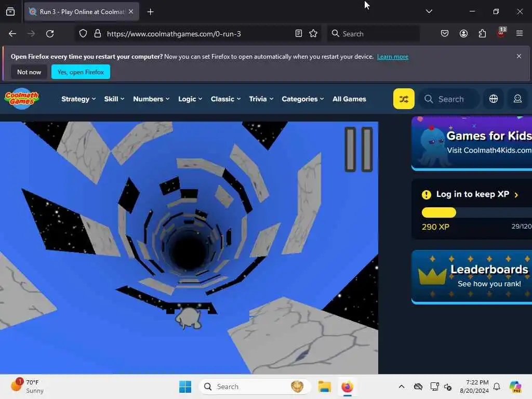This screenshot has width=532, height=399.
Task: Expand the Numbers menu
Action: coord(151,99)
